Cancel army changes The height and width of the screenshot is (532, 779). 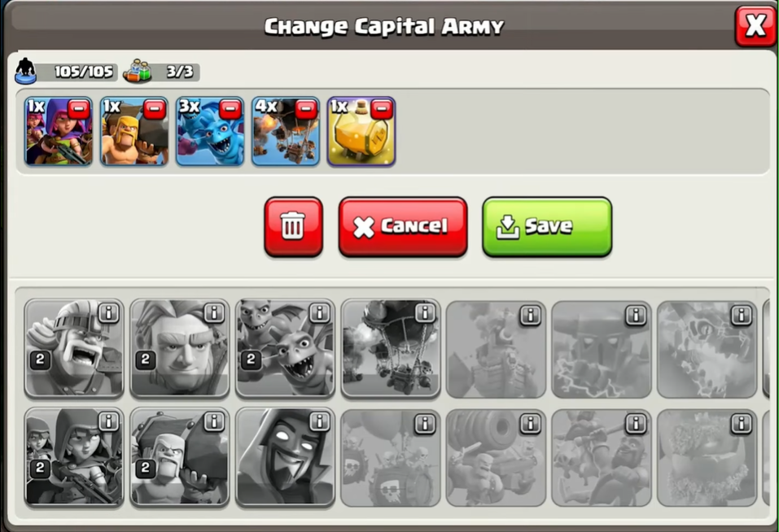(x=403, y=227)
